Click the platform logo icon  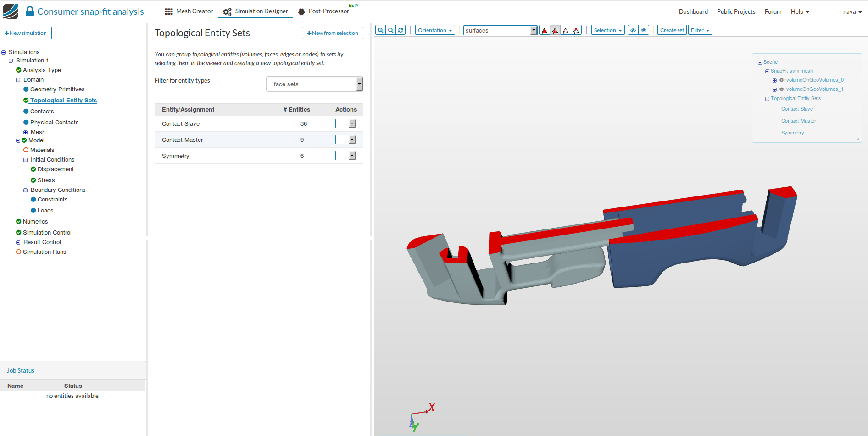tap(11, 11)
